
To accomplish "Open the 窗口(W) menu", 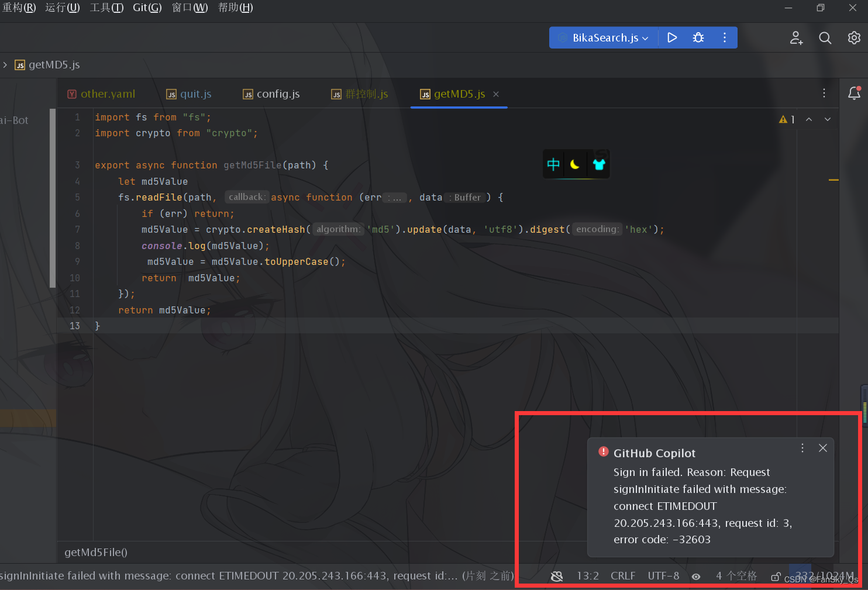I will click(190, 8).
